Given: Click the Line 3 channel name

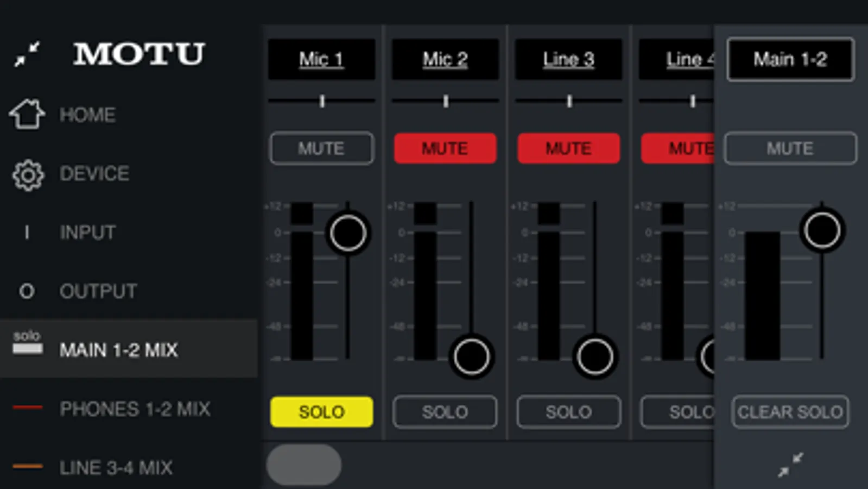Looking at the screenshot, I should pyautogui.click(x=568, y=59).
